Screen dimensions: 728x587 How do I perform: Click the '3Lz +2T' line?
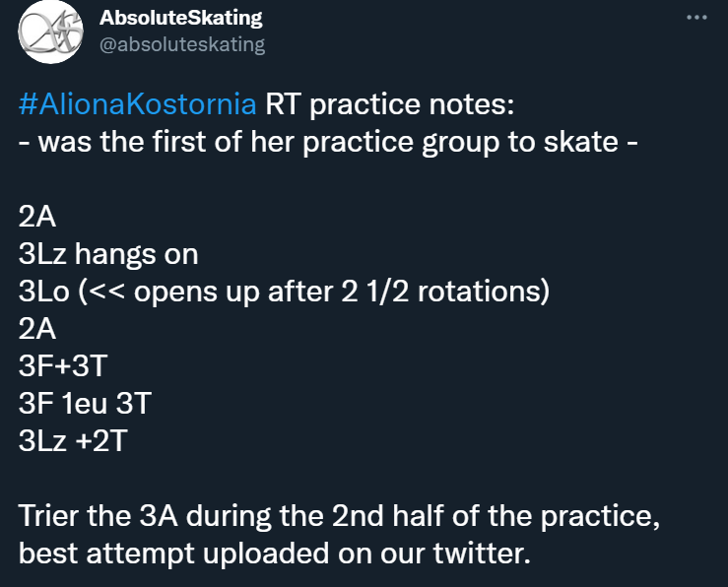tap(73, 440)
